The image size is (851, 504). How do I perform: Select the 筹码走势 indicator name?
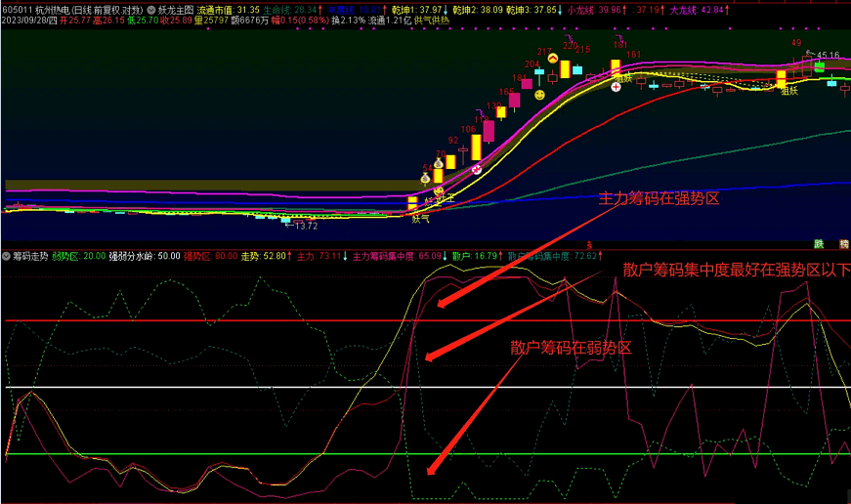coord(30,256)
